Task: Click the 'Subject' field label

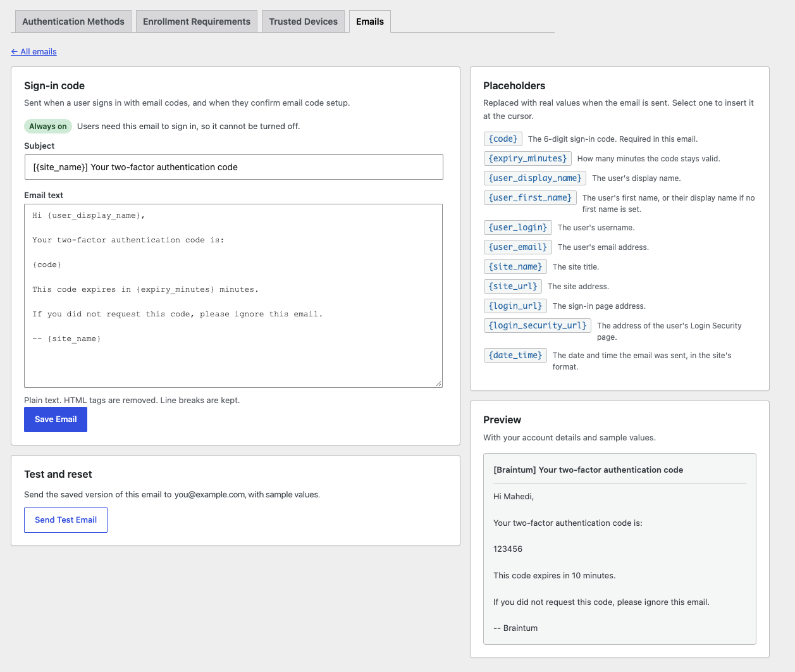Action: click(x=39, y=146)
